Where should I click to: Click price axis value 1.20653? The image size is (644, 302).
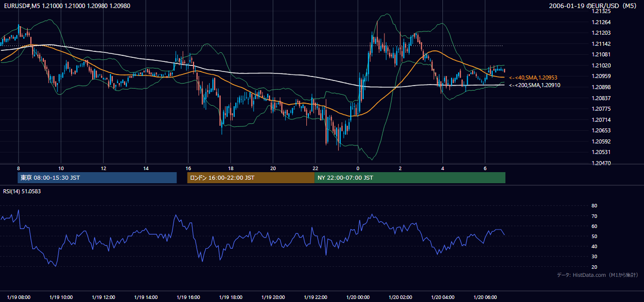[x=602, y=130]
